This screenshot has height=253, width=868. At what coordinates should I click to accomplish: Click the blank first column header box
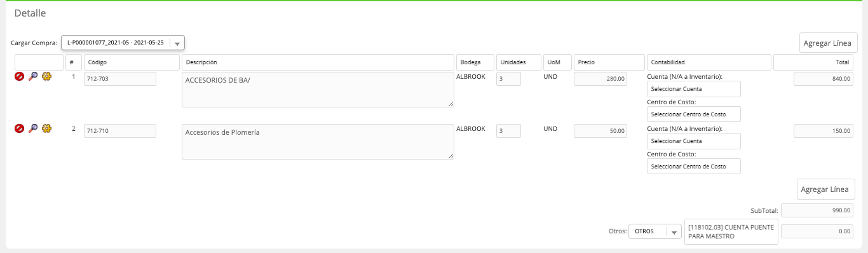pos(39,62)
